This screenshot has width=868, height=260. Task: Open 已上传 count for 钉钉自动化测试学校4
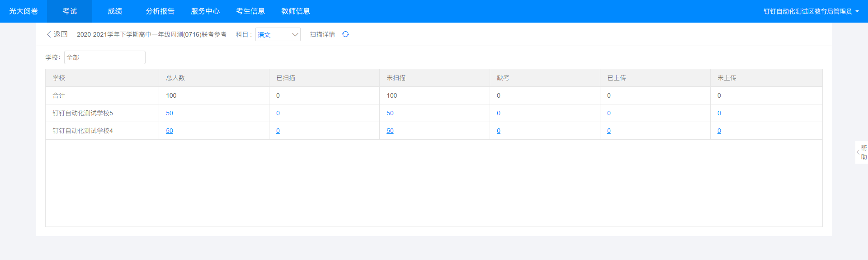(x=609, y=131)
